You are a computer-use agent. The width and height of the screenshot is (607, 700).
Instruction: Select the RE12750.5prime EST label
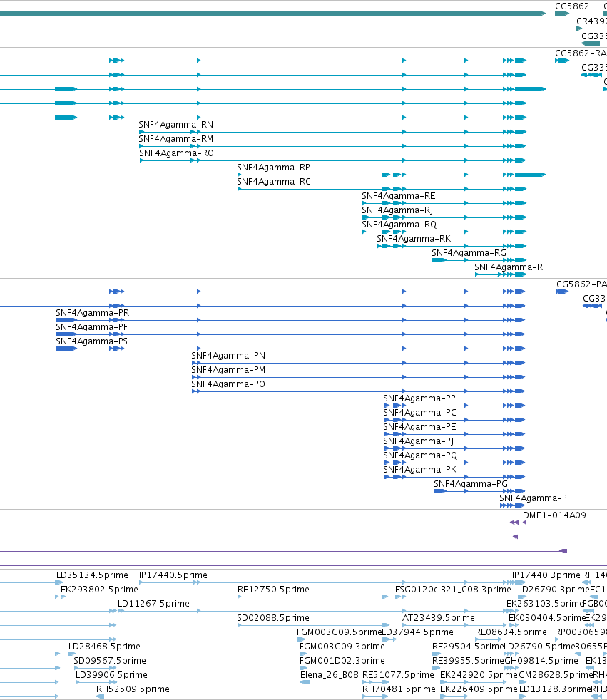click(273, 590)
